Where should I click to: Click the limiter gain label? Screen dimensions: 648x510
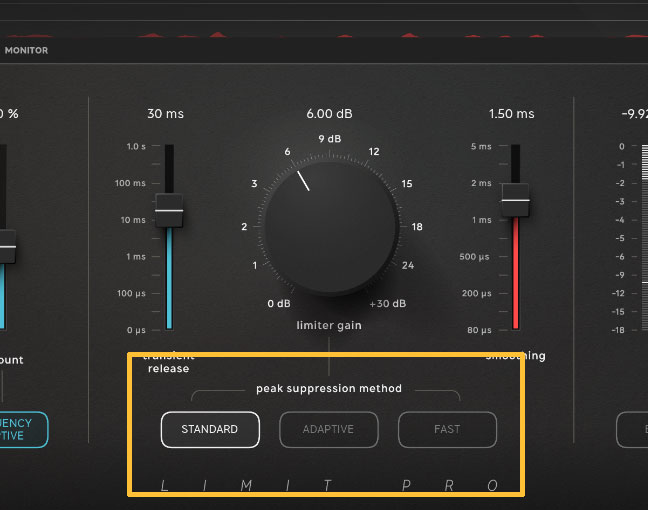tap(329, 326)
